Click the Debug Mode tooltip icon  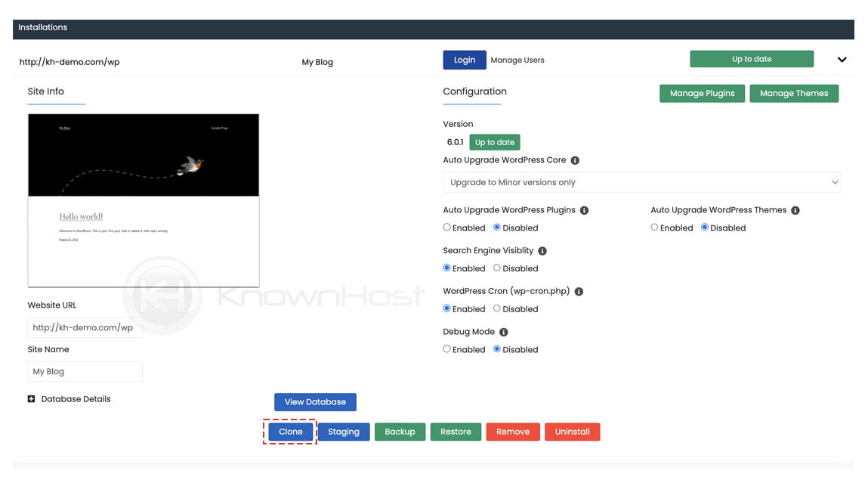coord(505,331)
